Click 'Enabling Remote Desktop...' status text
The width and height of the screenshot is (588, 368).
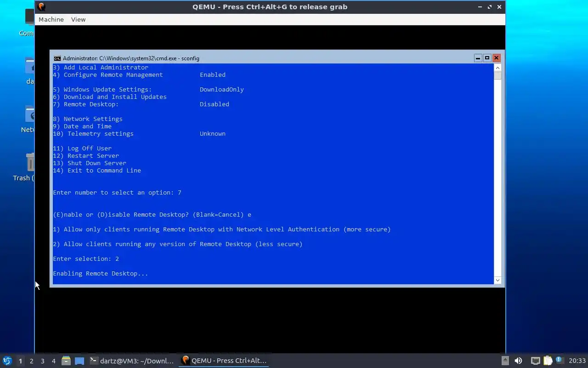pos(101,274)
